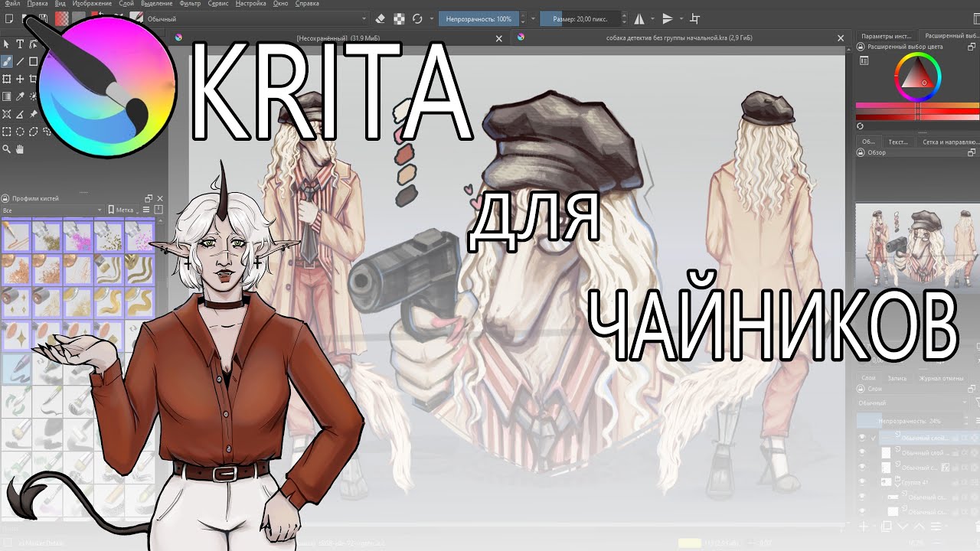This screenshot has width=980, height=551.
Task: Select the Reference Images pin tool
Action: pyautogui.click(x=33, y=113)
